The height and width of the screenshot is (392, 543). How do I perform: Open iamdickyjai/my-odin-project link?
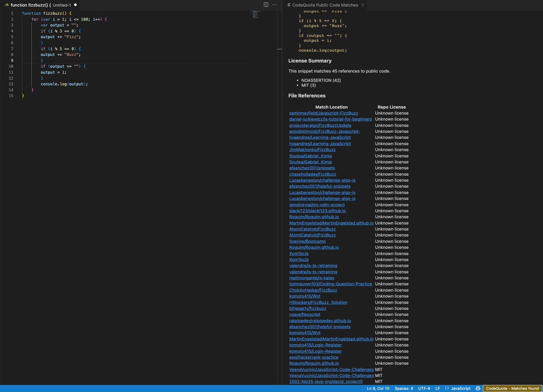[317, 204]
